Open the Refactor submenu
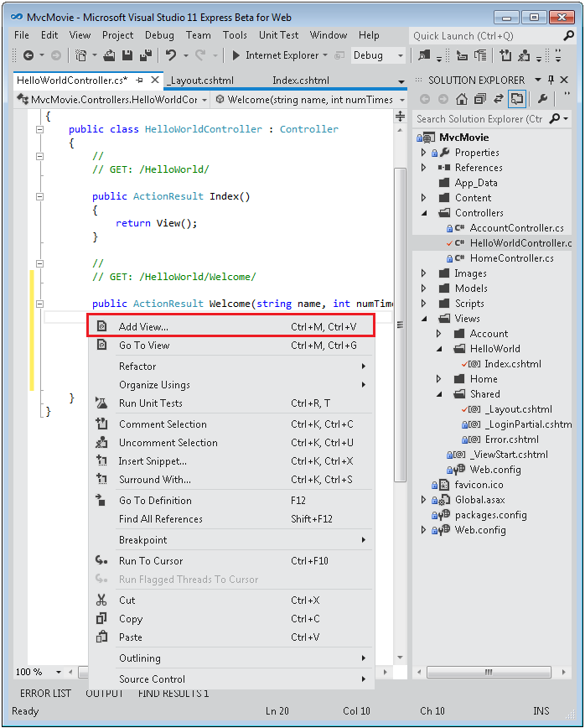 point(230,367)
